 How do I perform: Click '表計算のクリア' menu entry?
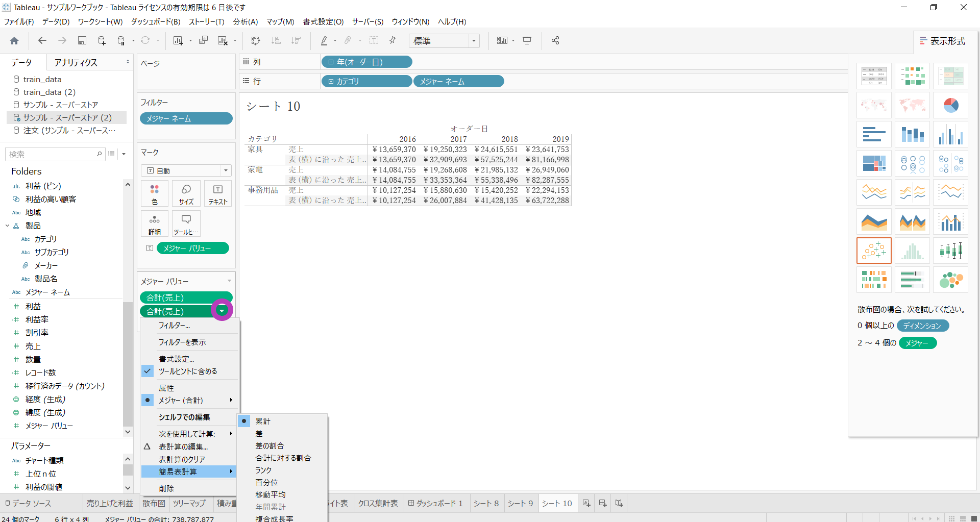coord(182,460)
